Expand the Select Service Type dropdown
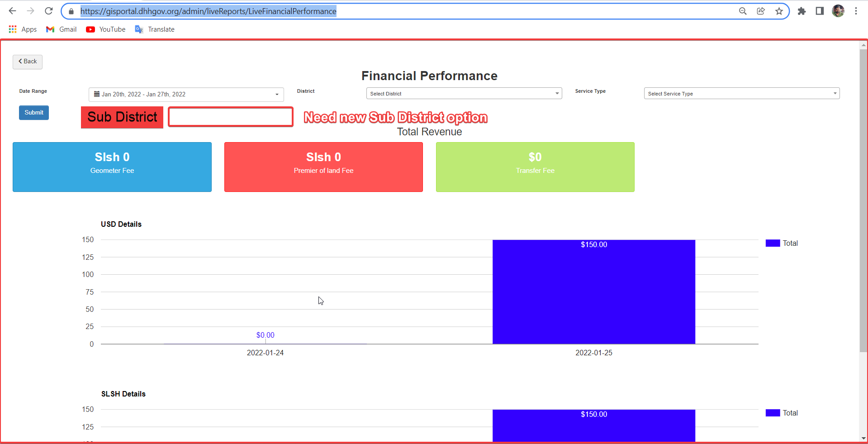The width and height of the screenshot is (868, 444). (742, 94)
